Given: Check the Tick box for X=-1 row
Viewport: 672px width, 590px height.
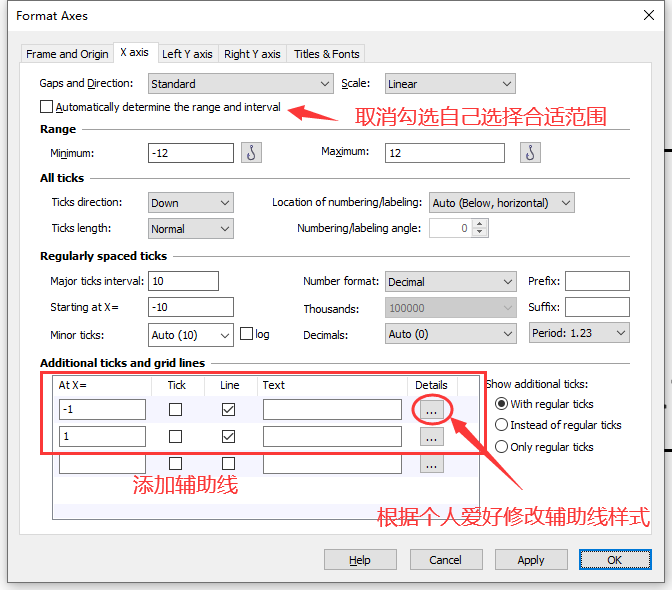Looking at the screenshot, I should [176, 410].
